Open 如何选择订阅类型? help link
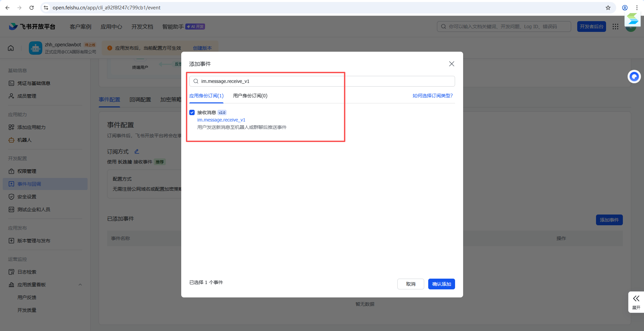Screen dimensions: 644x331 pos(433,96)
